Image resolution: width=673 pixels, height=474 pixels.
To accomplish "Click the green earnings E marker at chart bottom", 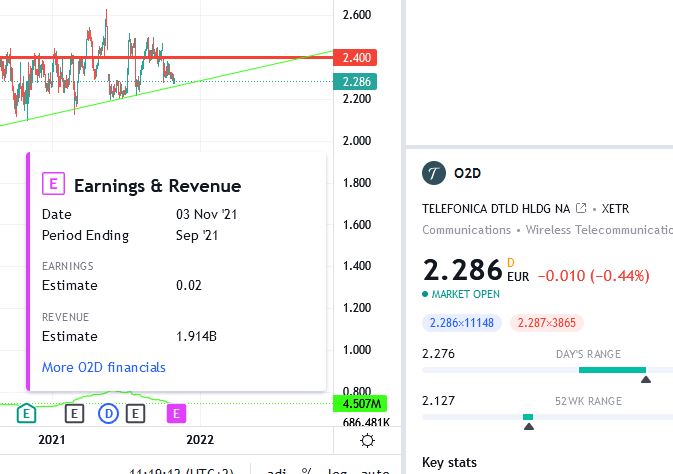I will (26, 414).
